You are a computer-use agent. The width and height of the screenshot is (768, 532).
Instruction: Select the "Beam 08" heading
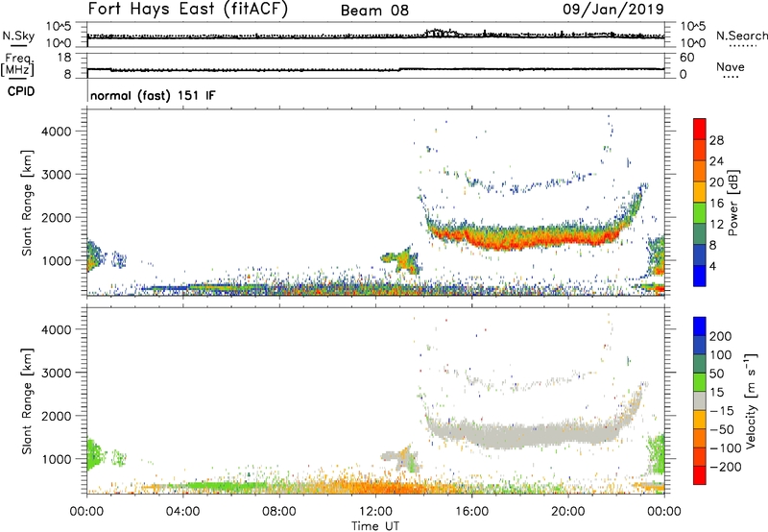[x=374, y=11]
